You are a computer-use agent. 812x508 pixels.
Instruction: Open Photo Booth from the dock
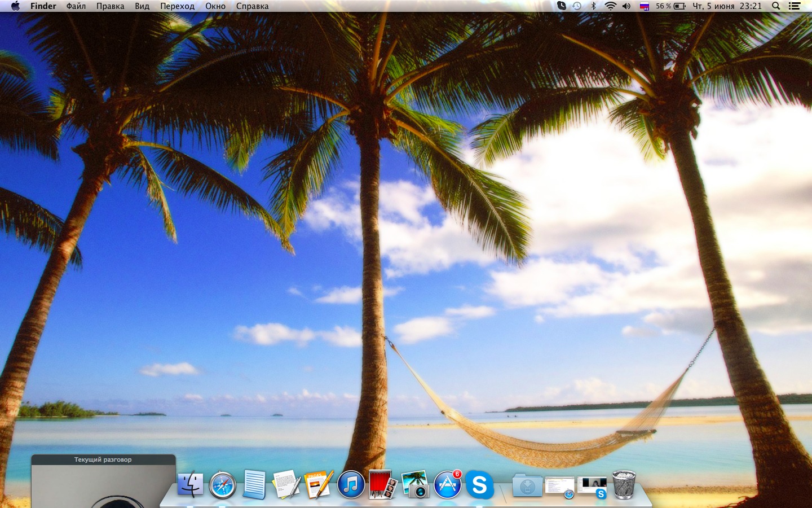383,485
